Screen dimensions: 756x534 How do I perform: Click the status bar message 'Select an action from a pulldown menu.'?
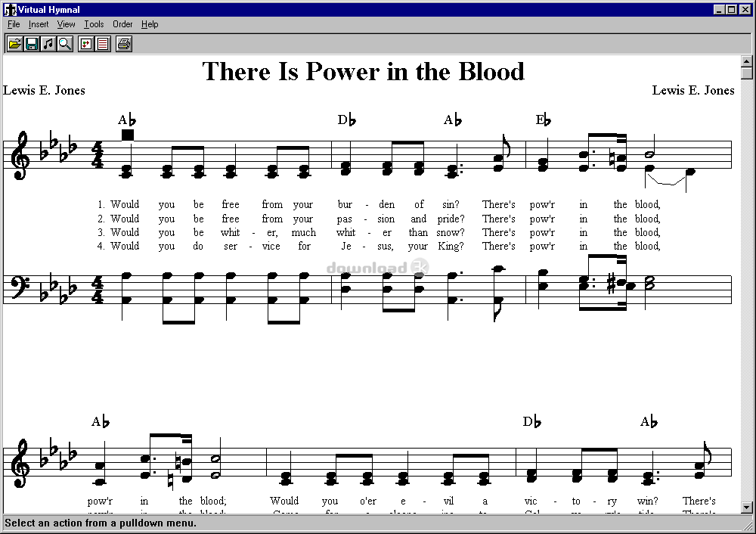tap(101, 523)
